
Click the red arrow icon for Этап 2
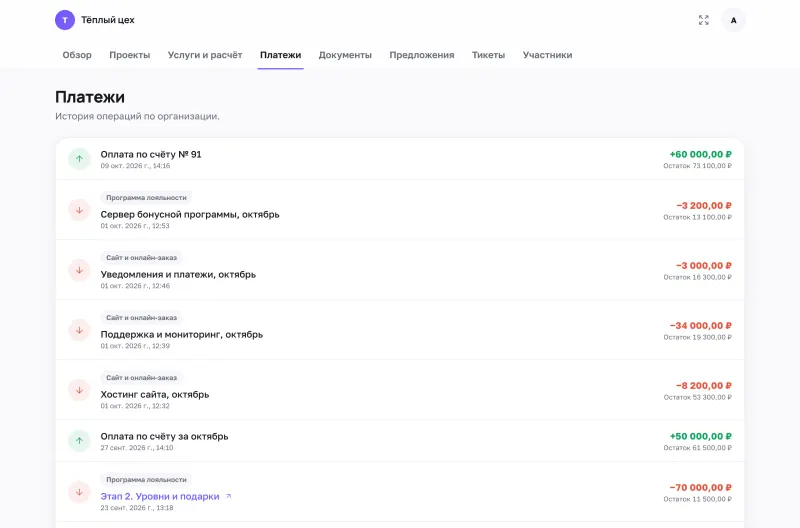(x=79, y=492)
